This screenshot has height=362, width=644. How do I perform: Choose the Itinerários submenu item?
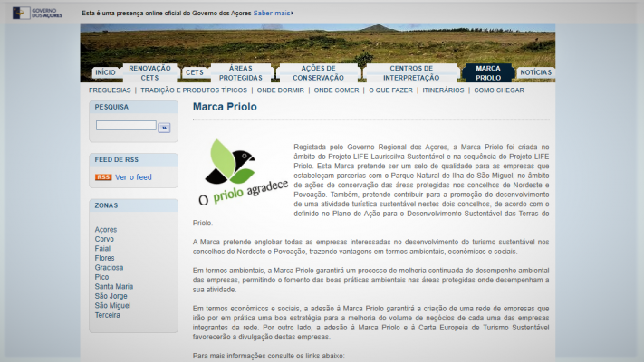tap(443, 90)
